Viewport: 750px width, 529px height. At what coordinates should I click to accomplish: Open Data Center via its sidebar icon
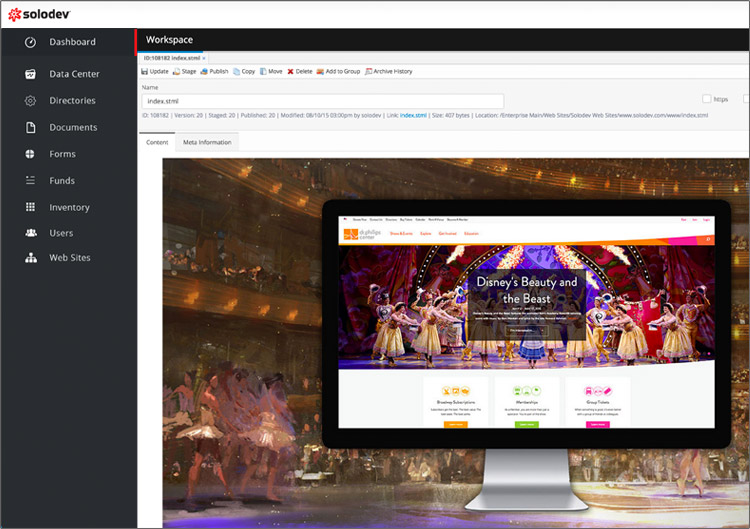pos(30,74)
